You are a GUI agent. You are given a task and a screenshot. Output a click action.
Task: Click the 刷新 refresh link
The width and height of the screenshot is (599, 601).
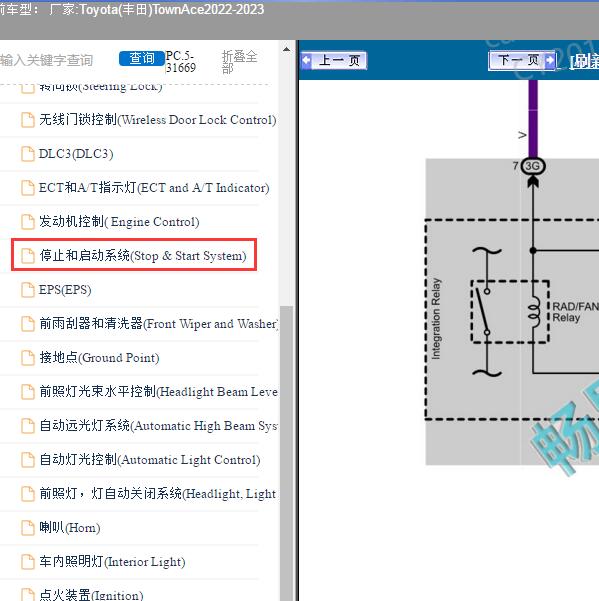[x=584, y=62]
